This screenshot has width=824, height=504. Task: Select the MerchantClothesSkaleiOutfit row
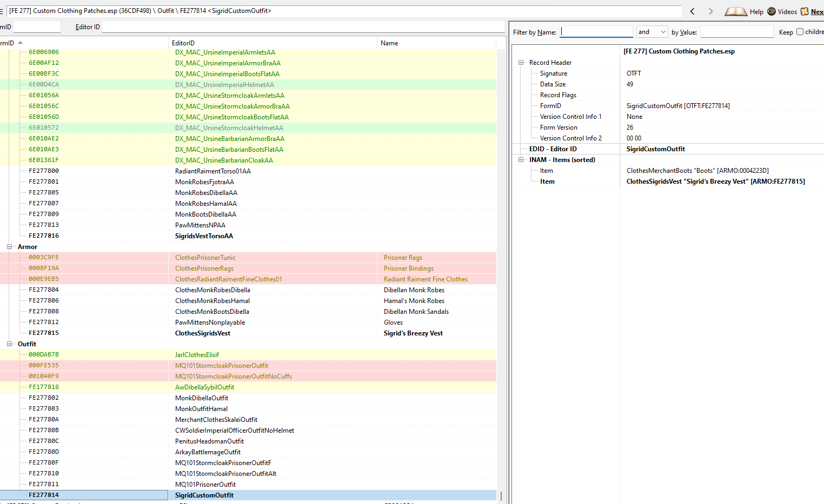pos(248,420)
